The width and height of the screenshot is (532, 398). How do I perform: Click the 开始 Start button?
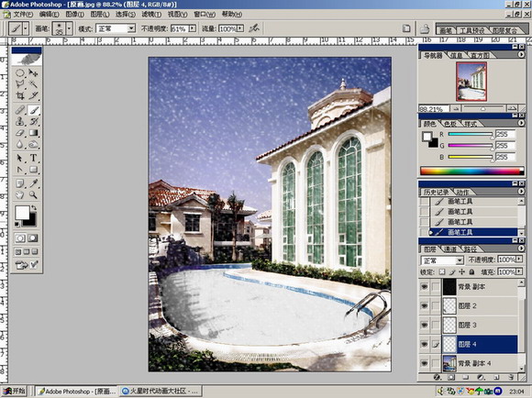[x=14, y=392]
